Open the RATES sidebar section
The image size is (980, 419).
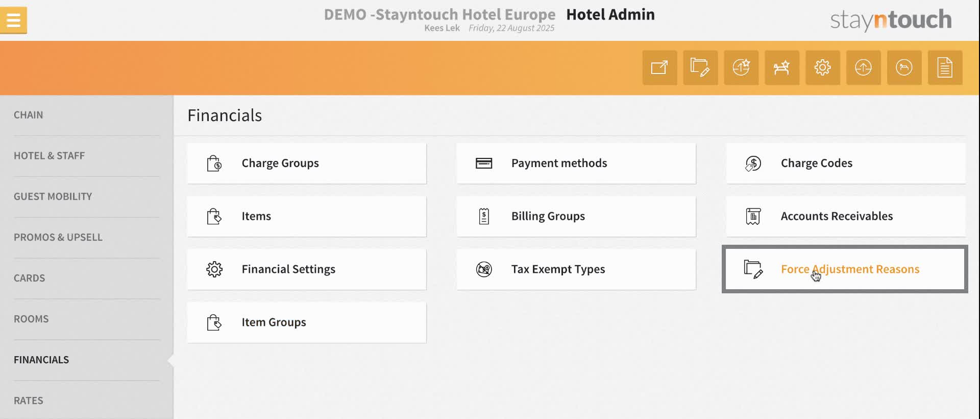tap(29, 401)
